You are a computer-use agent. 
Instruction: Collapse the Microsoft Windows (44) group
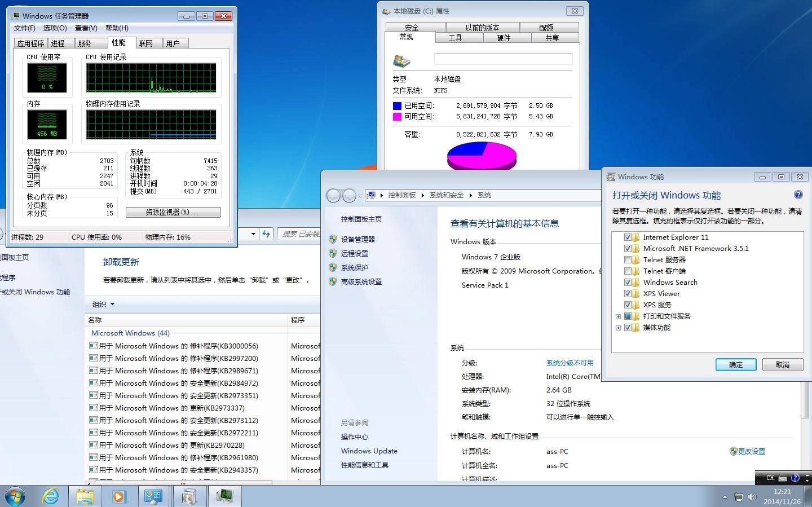[130, 333]
